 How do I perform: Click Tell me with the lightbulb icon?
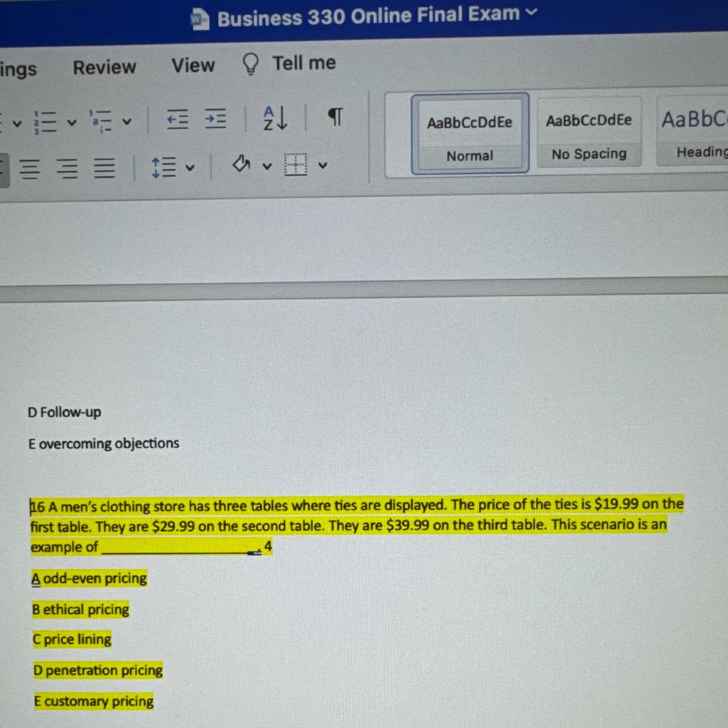290,64
